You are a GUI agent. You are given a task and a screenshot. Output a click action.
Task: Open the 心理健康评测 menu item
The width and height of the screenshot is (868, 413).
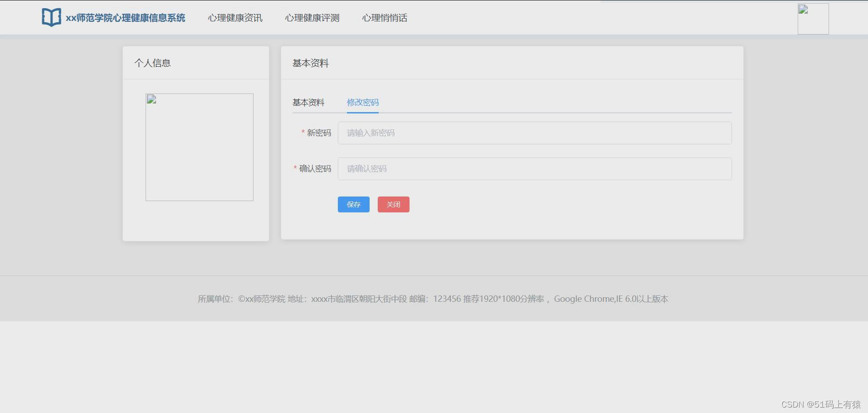click(312, 18)
